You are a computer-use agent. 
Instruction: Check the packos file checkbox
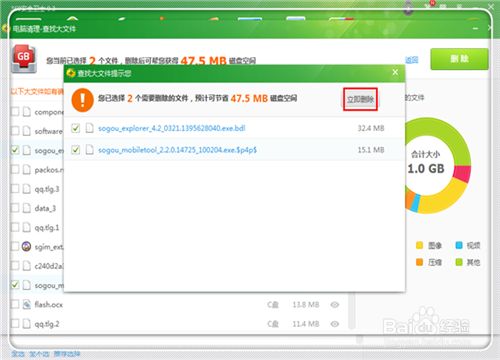pos(15,169)
